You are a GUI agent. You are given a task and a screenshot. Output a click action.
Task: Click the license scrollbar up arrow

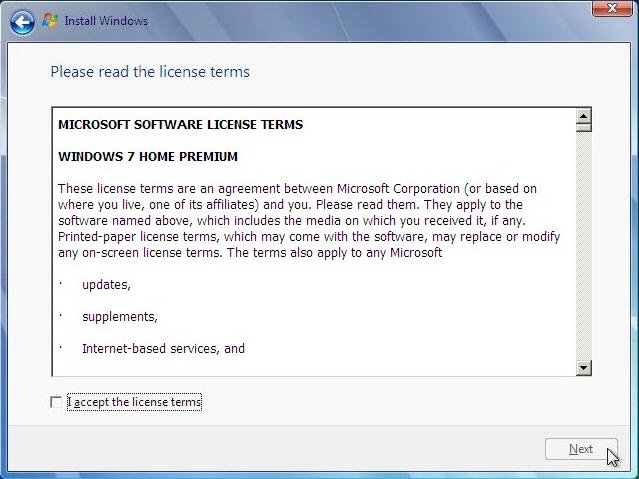coord(584,116)
